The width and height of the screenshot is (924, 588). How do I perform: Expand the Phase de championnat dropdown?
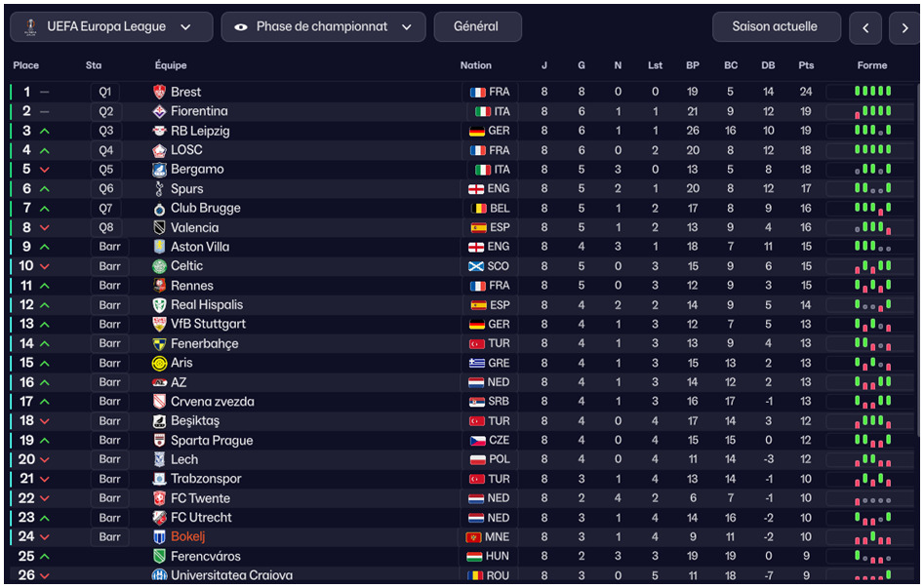point(323,27)
